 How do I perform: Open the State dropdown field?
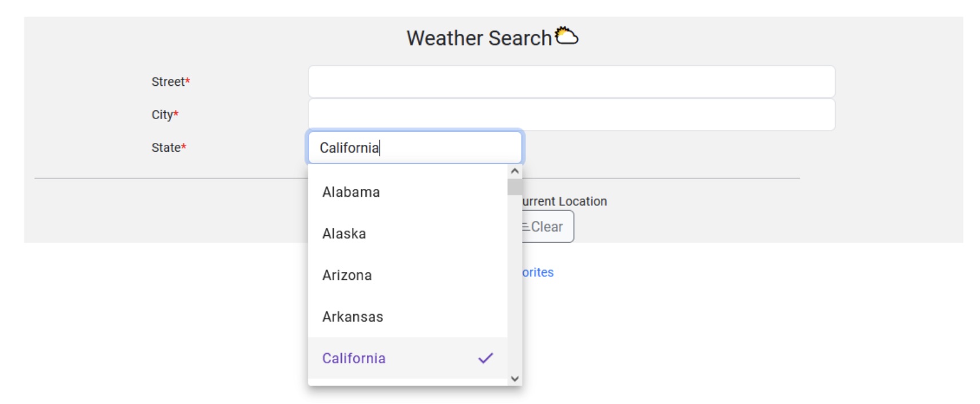coord(414,147)
